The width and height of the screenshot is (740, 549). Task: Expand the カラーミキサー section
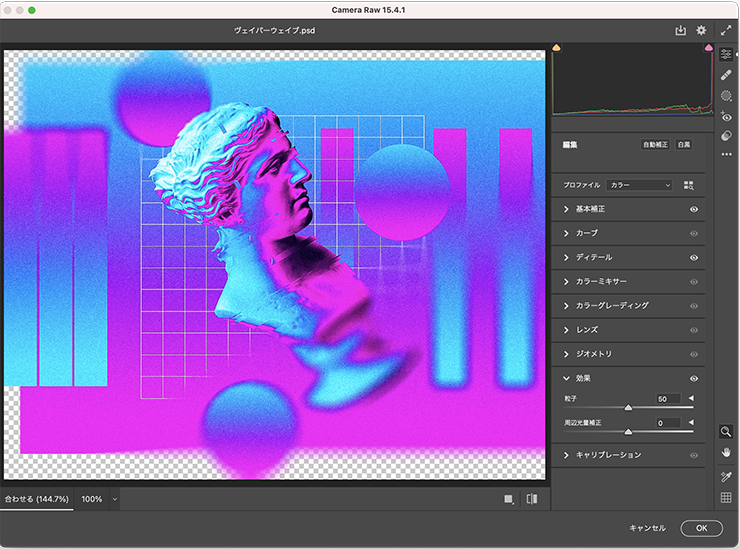coord(566,282)
